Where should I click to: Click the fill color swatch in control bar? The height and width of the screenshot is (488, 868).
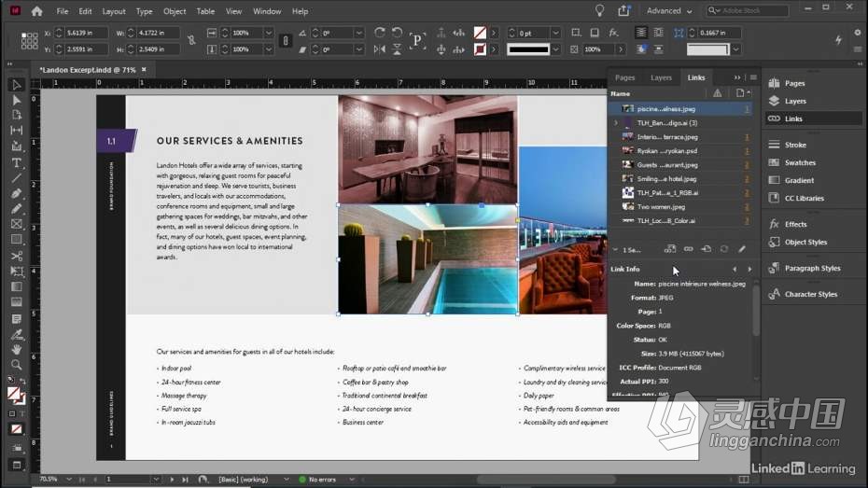[480, 33]
